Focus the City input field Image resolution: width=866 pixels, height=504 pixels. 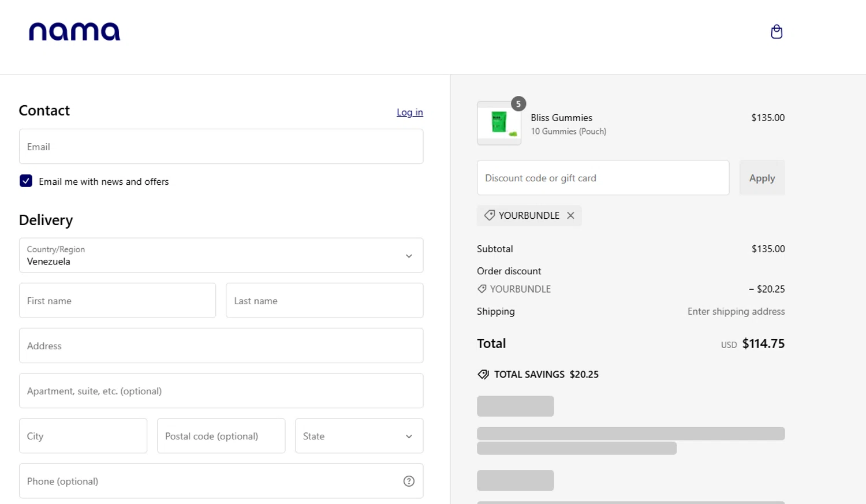83,436
